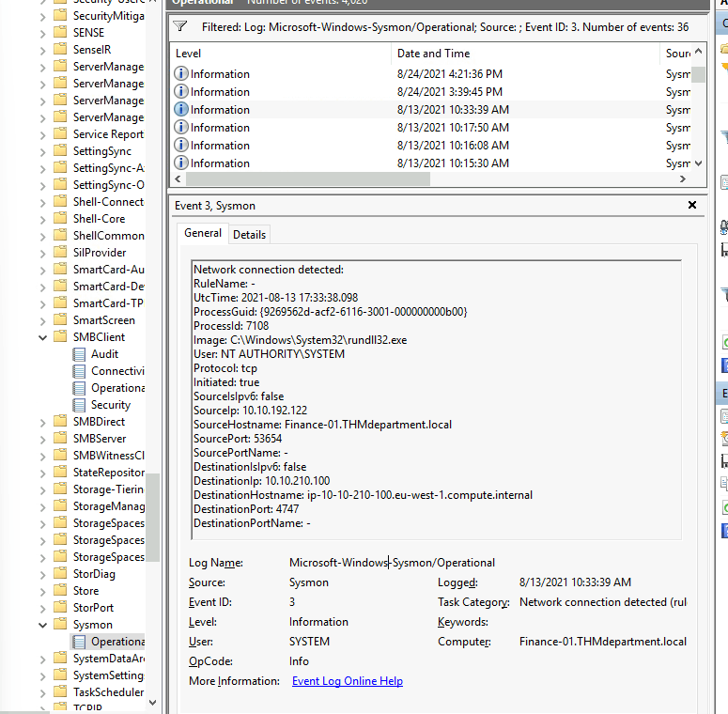Click the Shell-Core folder icon
This screenshot has width=728, height=714.
click(60, 218)
